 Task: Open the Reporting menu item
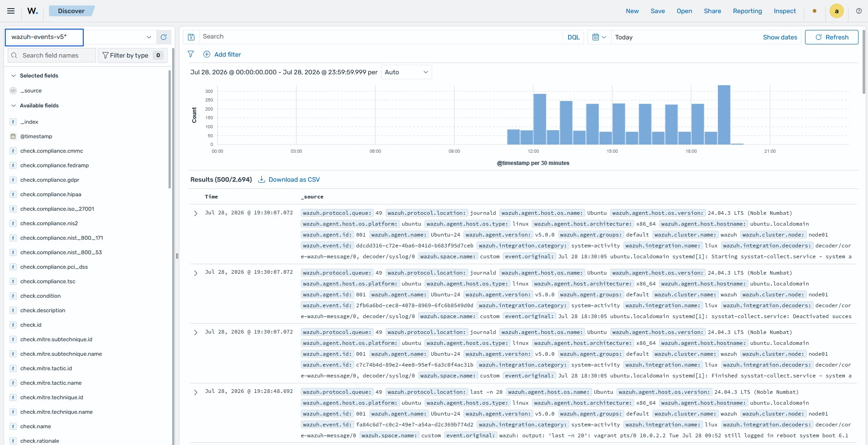point(747,11)
